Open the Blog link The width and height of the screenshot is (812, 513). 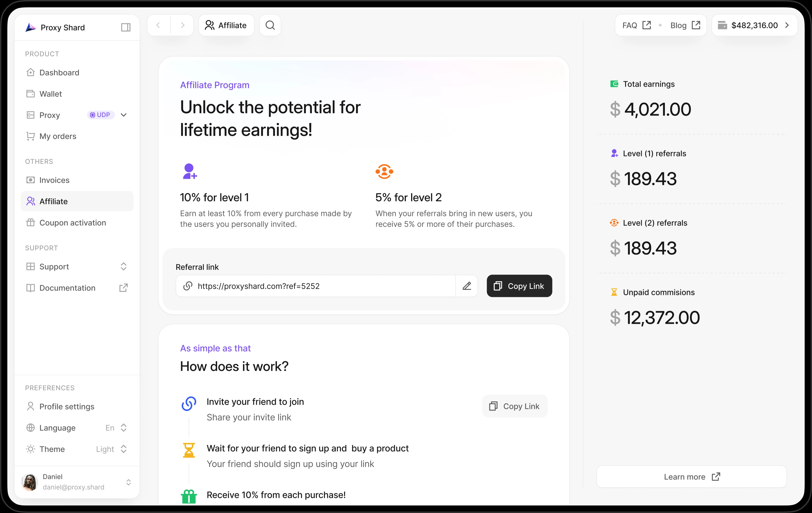[685, 25]
